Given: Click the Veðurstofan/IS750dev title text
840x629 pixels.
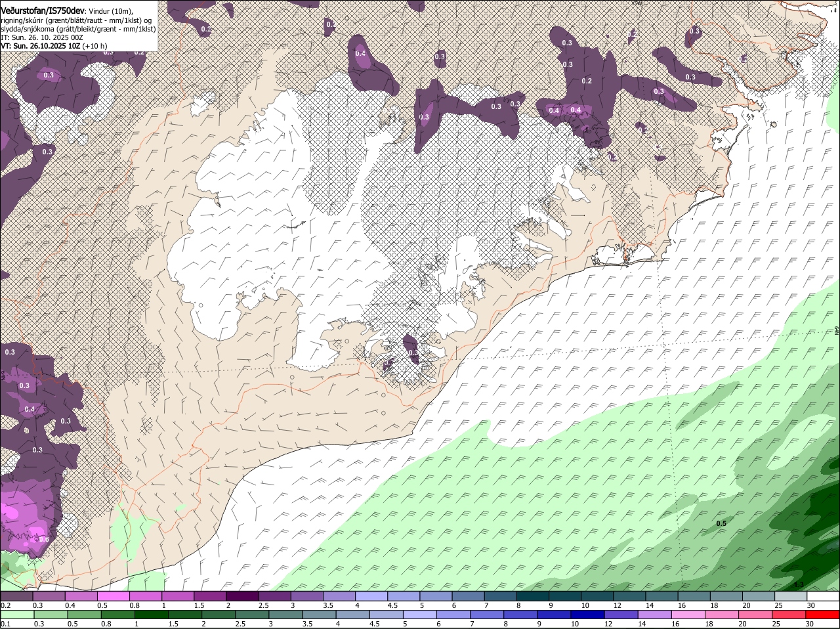Looking at the screenshot, I should [43, 10].
